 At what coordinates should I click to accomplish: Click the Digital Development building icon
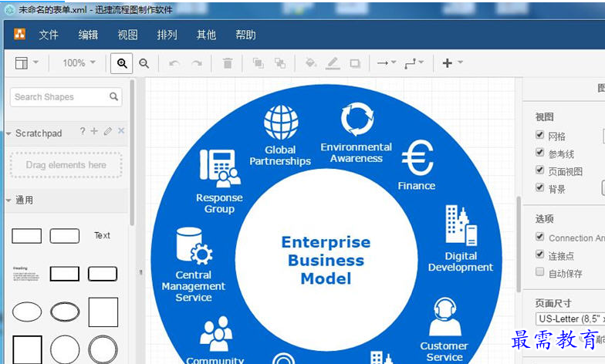tap(461, 225)
